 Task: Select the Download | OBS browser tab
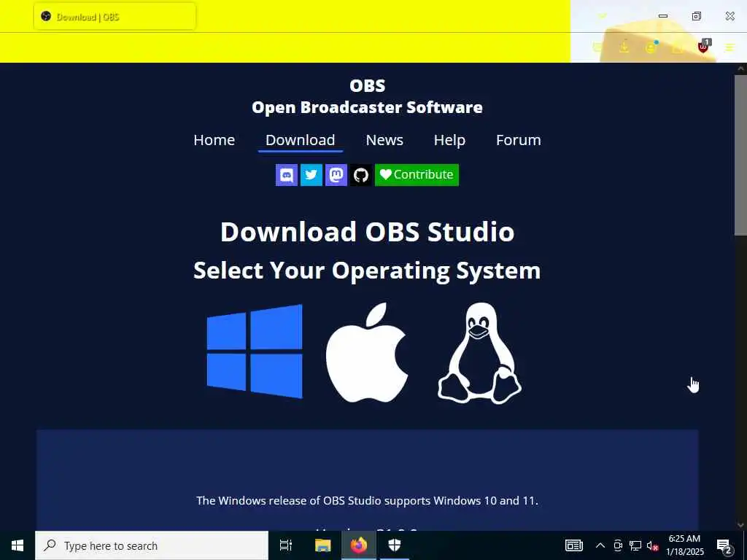[x=115, y=17]
